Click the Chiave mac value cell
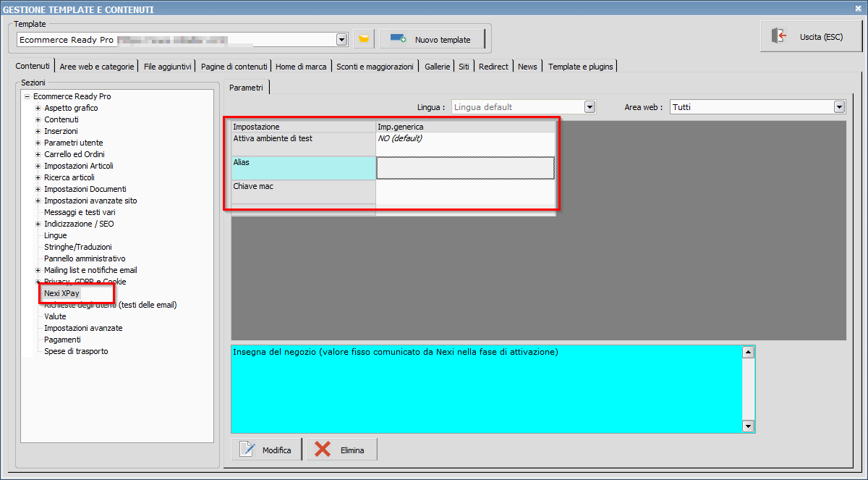The width and height of the screenshot is (868, 480). click(465, 192)
